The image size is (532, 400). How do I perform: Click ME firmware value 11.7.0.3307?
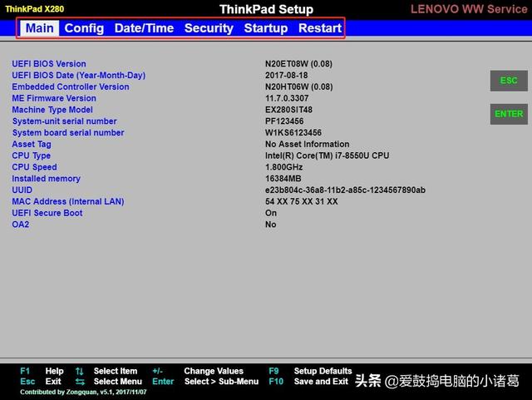pos(287,98)
